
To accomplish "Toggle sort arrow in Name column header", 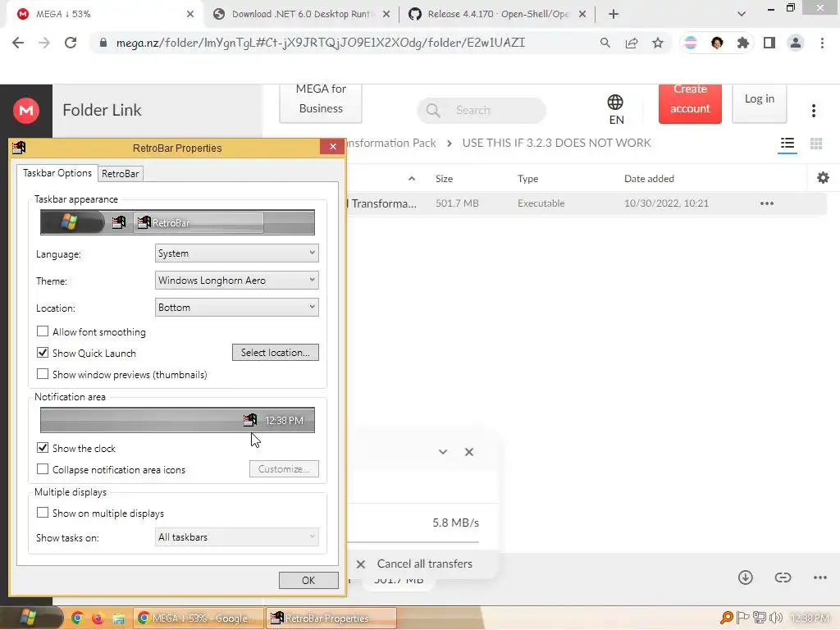I will tap(412, 178).
